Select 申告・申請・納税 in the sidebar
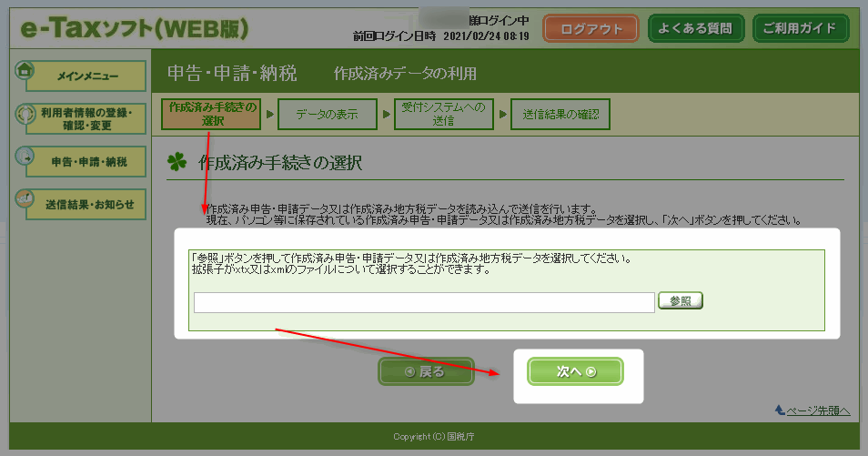The width and height of the screenshot is (868, 456). [86, 162]
